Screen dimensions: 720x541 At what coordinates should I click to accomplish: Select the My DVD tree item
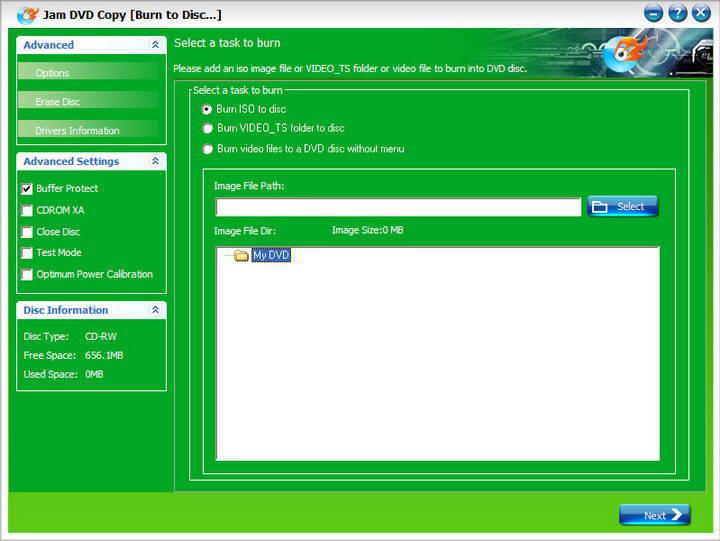(271, 255)
